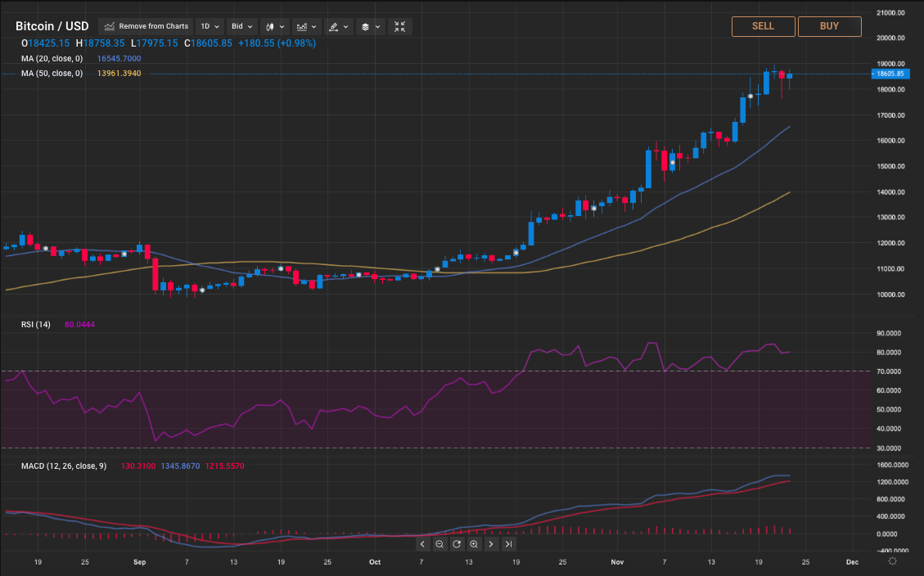
Task: Click the collapse chart arrows icon
Action: point(400,26)
